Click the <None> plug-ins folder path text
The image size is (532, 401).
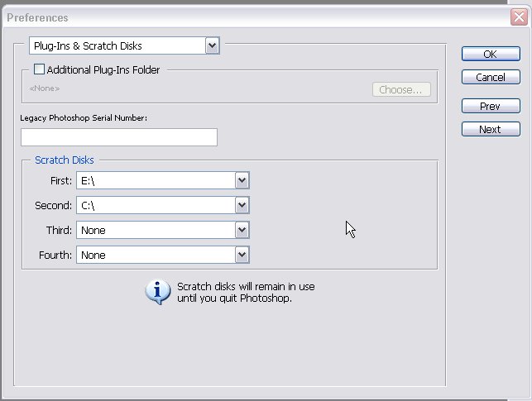45,88
